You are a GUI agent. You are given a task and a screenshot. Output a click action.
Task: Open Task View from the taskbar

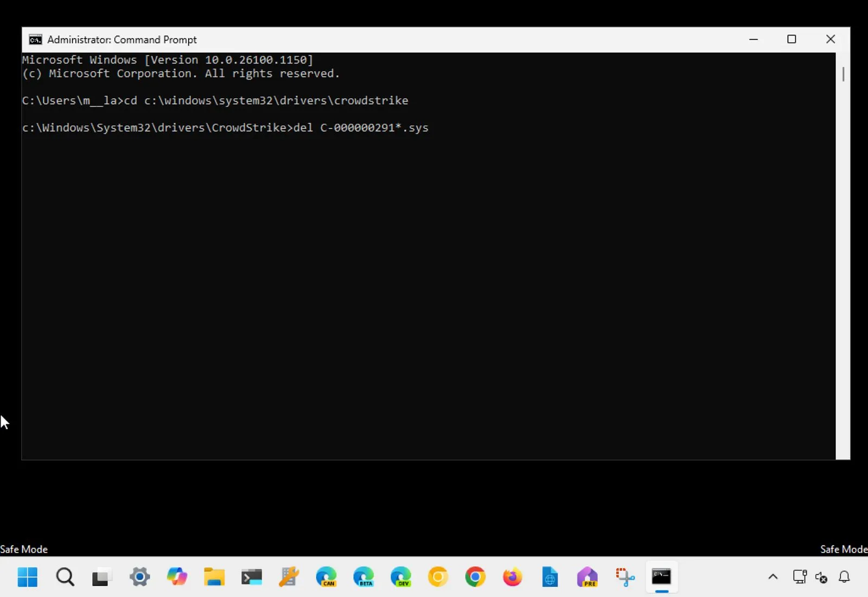click(x=101, y=577)
